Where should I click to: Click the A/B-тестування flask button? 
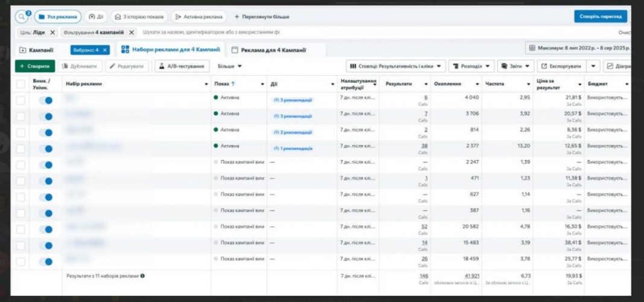click(182, 66)
